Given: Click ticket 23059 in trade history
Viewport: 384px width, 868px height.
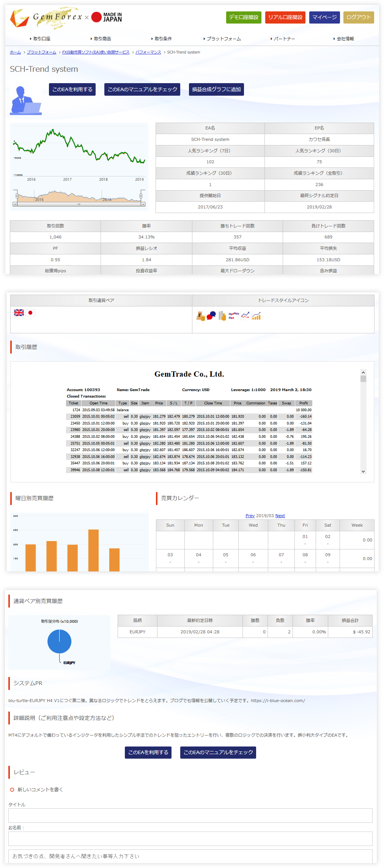Looking at the screenshot, I should [75, 417].
